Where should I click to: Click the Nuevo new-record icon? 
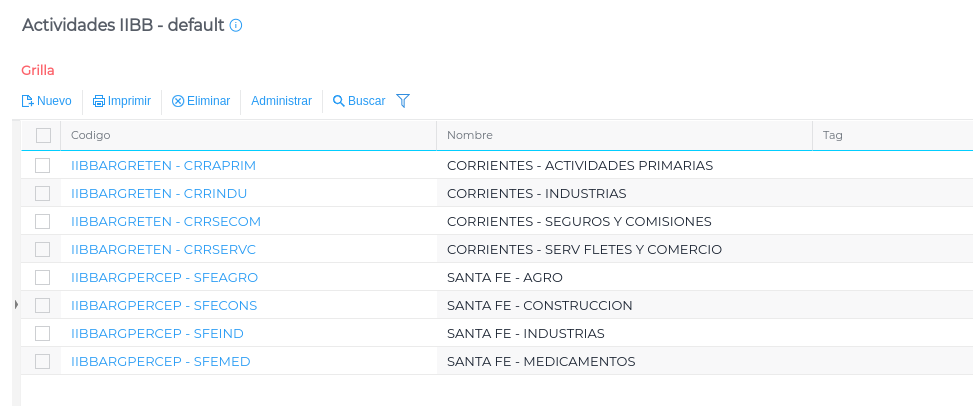tap(28, 101)
